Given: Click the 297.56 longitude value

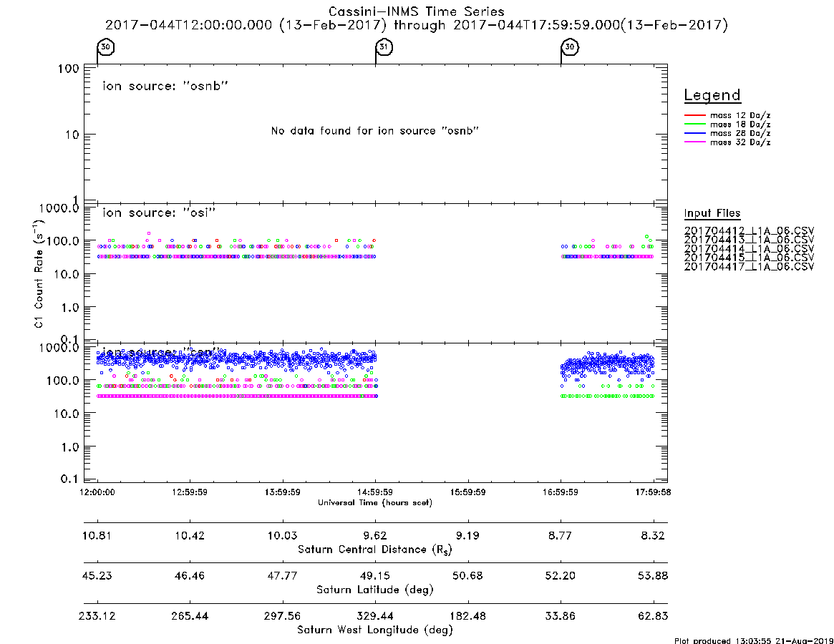Looking at the screenshot, I should (x=283, y=616).
